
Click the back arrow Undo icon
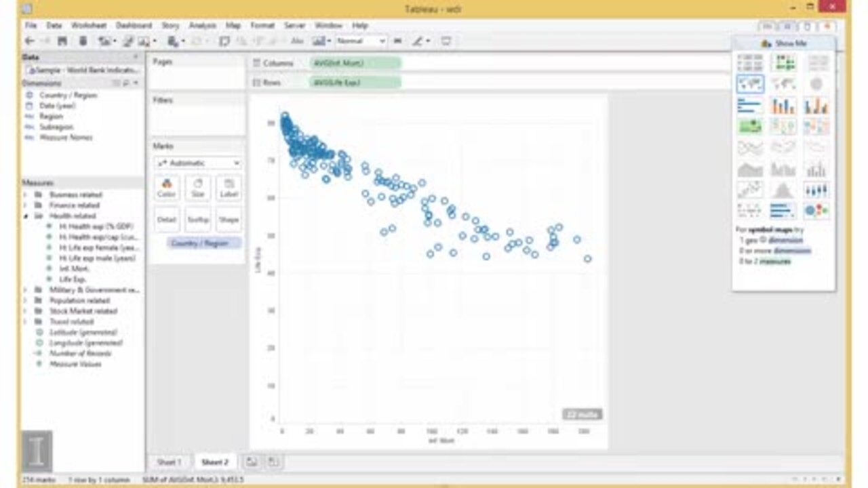29,41
